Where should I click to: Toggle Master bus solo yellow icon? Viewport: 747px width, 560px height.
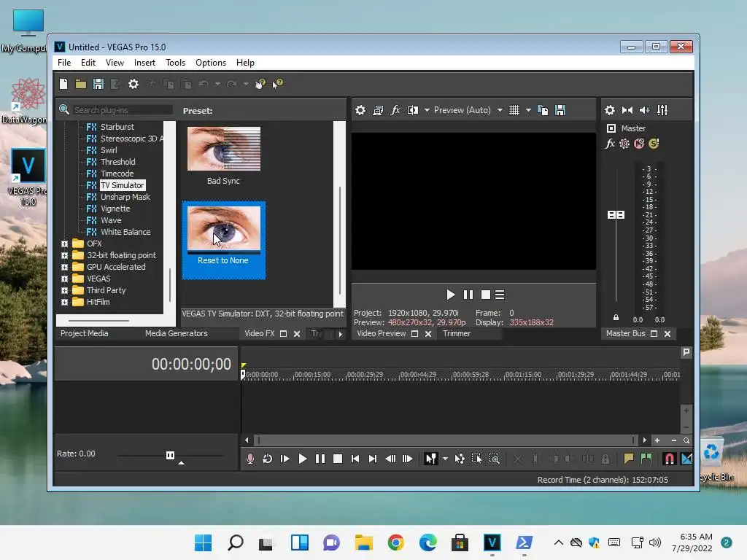click(x=654, y=144)
